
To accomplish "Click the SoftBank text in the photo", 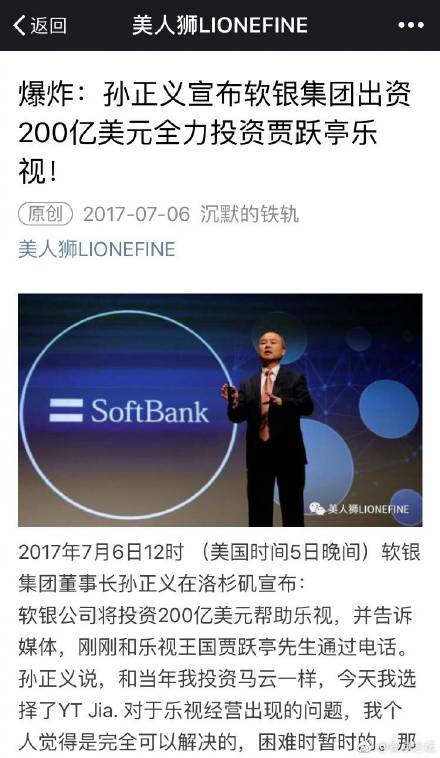I will [149, 411].
